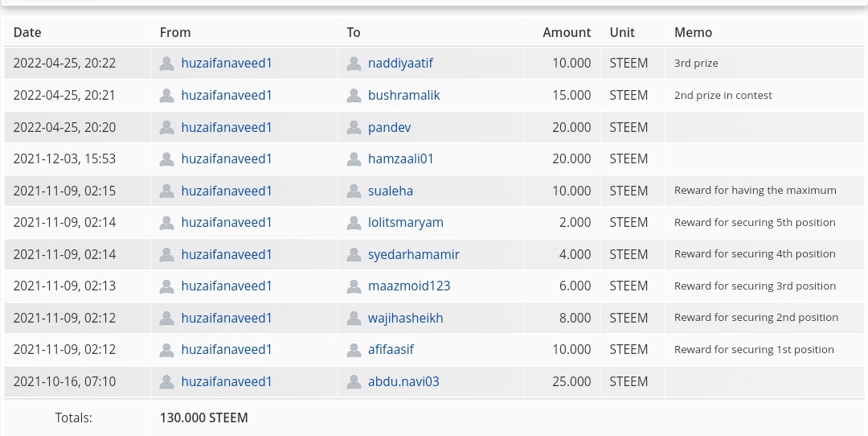Viewport: 868px width, 436px height.
Task: Click the Memo column header
Action: 693,32
